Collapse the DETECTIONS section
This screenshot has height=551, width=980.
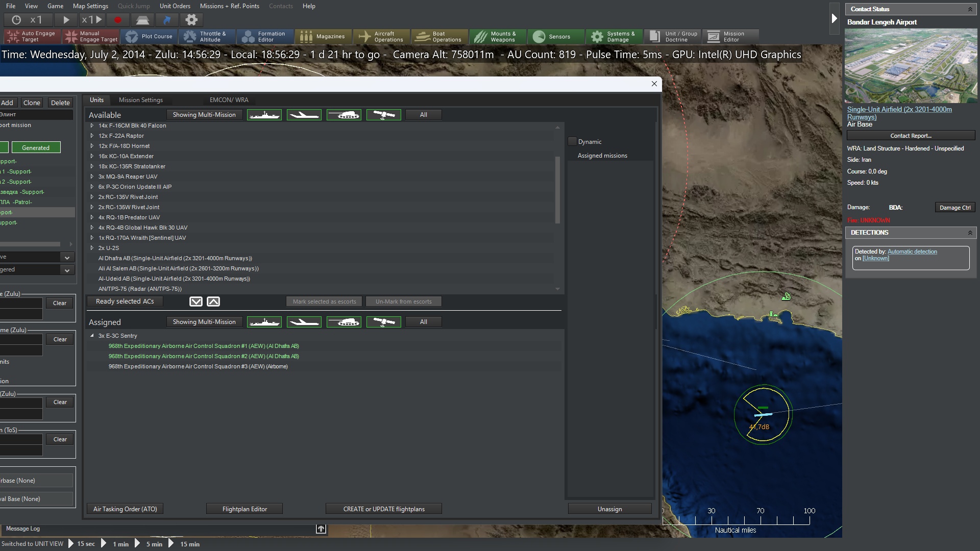pyautogui.click(x=970, y=233)
